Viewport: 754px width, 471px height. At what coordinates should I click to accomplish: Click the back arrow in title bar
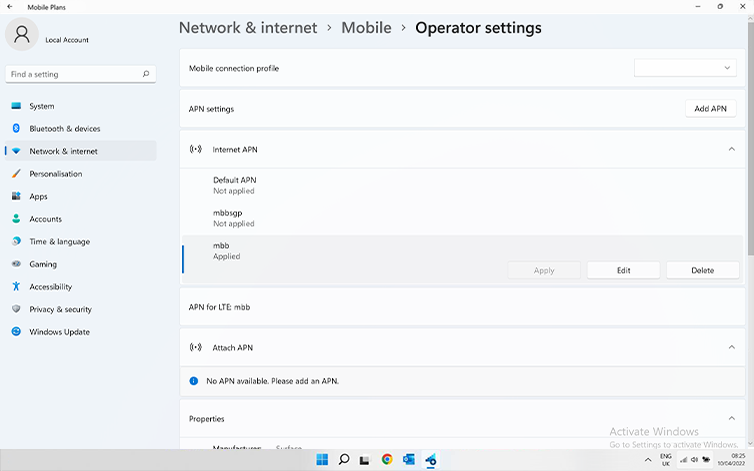point(12,6)
